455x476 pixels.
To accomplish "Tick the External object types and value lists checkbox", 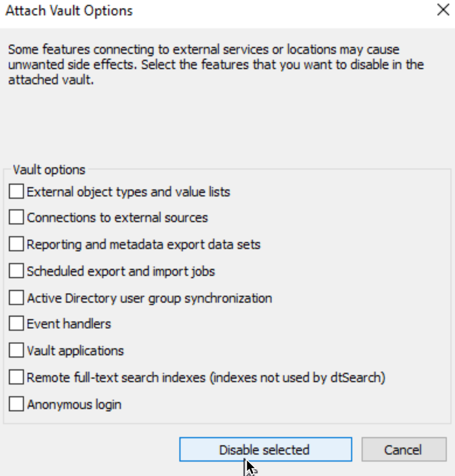I will pos(17,191).
